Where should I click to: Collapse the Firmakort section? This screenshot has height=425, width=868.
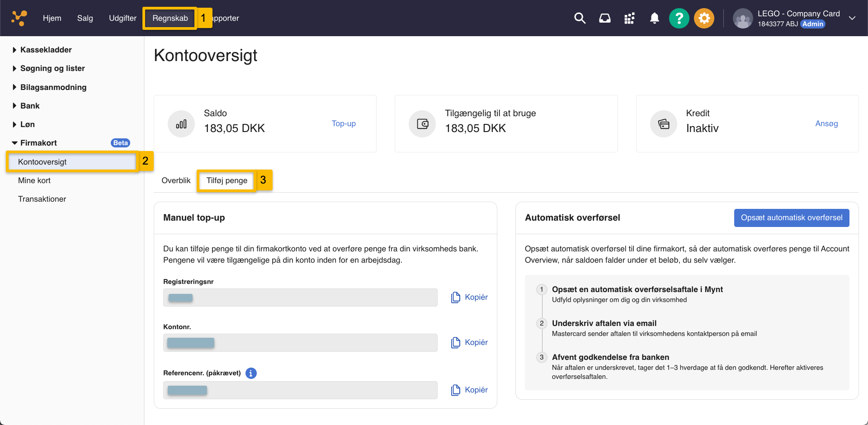[x=38, y=143]
